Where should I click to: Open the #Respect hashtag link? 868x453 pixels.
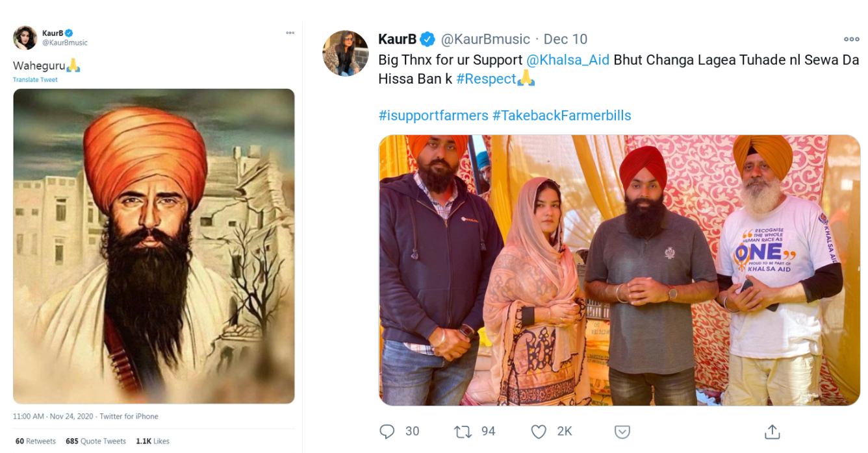click(x=486, y=79)
